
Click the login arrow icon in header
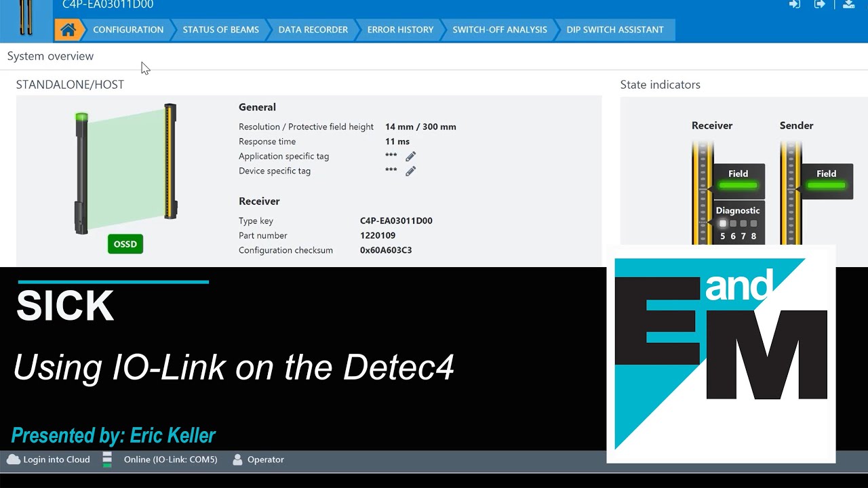pyautogui.click(x=795, y=4)
